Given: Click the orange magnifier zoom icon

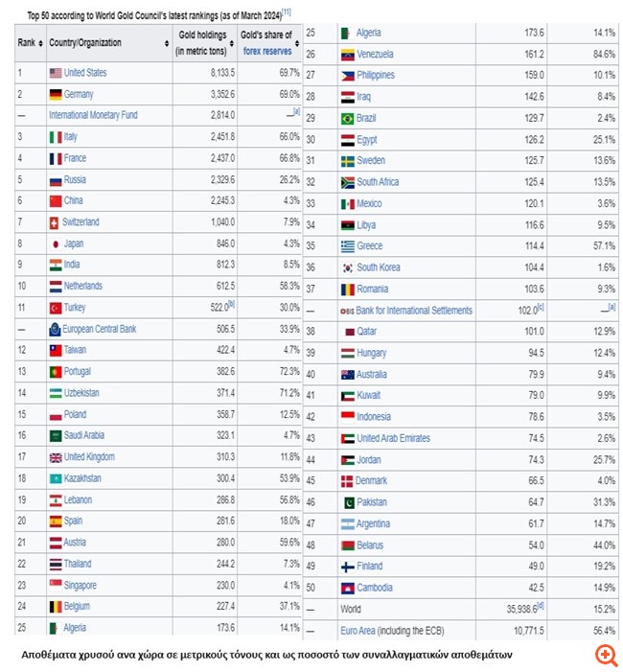Looking at the screenshot, I should point(606,655).
